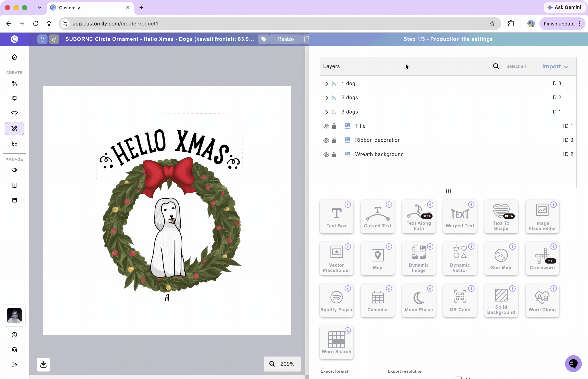
Task: Switch to the Customily browser tab
Action: [90, 8]
